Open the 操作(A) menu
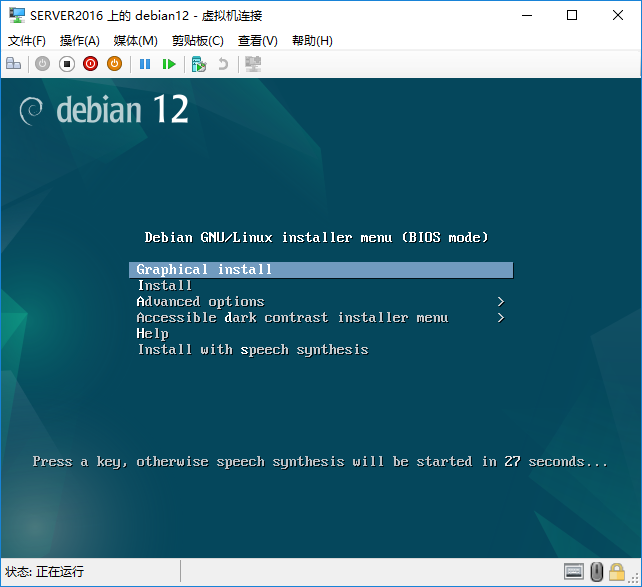Image resolution: width=642 pixels, height=587 pixels. coord(79,41)
